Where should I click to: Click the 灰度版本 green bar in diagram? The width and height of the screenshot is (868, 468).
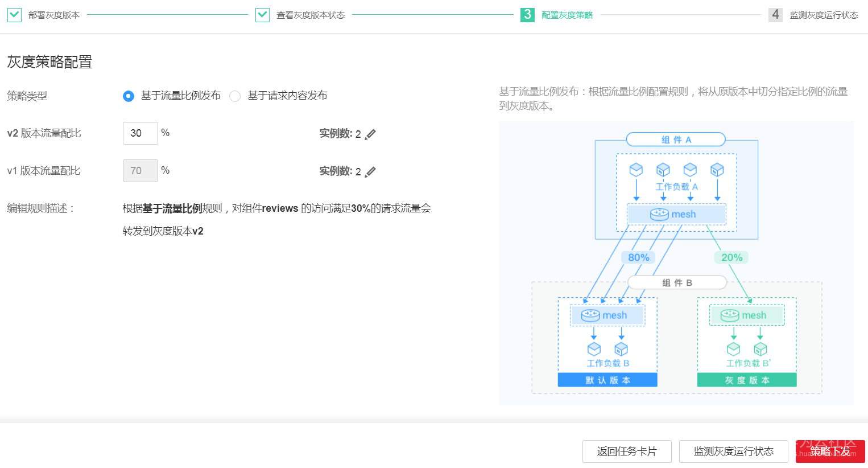tap(747, 380)
